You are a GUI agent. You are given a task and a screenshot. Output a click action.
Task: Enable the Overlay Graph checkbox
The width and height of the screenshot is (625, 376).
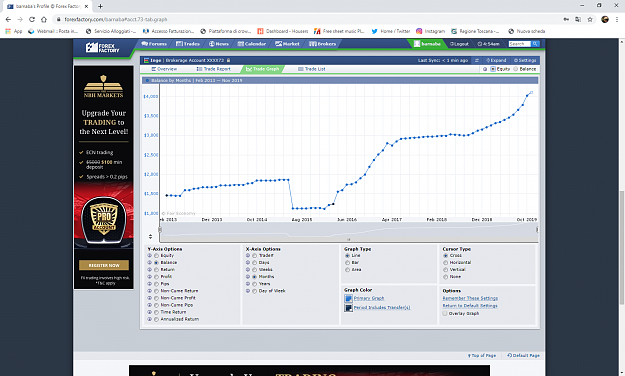coord(445,313)
